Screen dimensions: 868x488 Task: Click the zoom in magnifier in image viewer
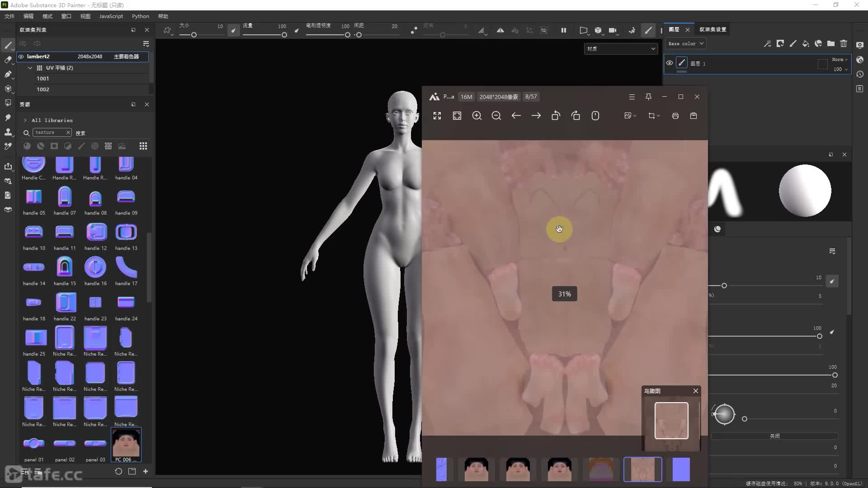point(476,116)
